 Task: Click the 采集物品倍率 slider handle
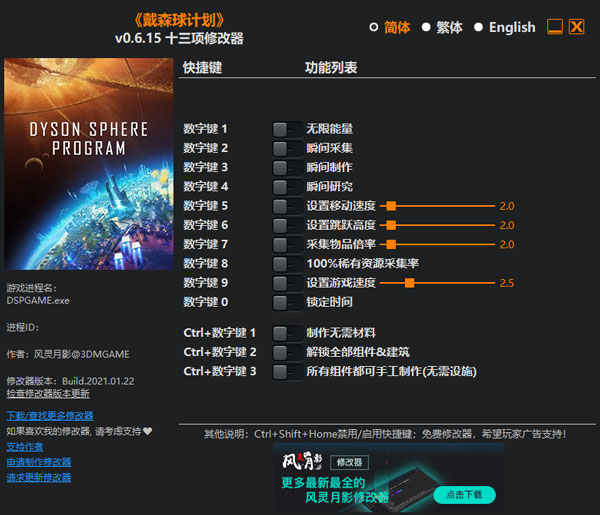391,244
